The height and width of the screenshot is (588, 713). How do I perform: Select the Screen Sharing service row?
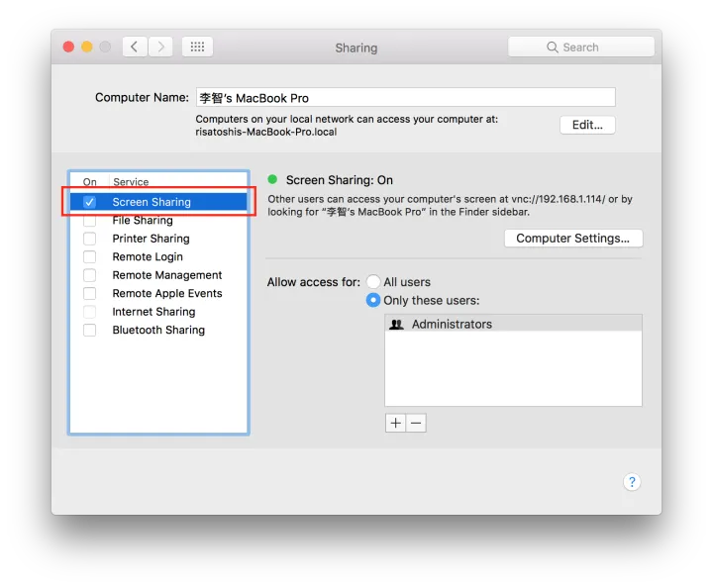[158, 202]
